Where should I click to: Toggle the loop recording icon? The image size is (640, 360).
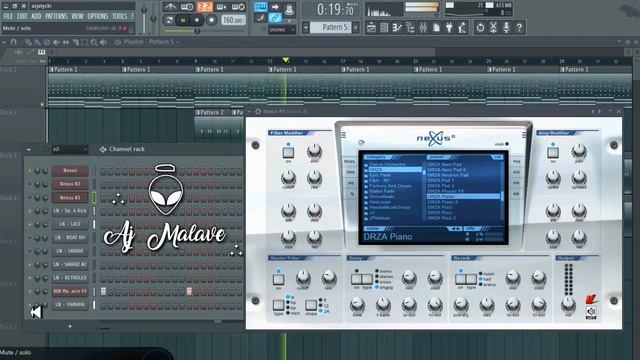click(238, 7)
